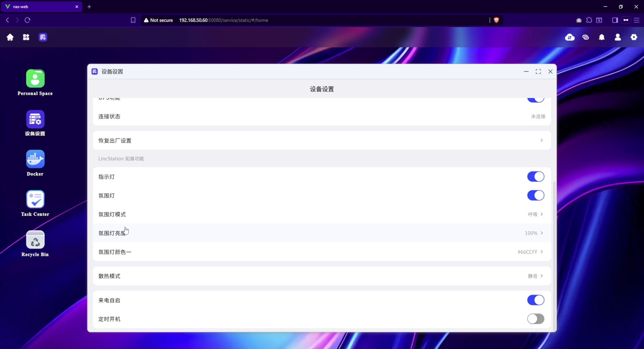Click the Home icon in the top bar

coord(10,37)
